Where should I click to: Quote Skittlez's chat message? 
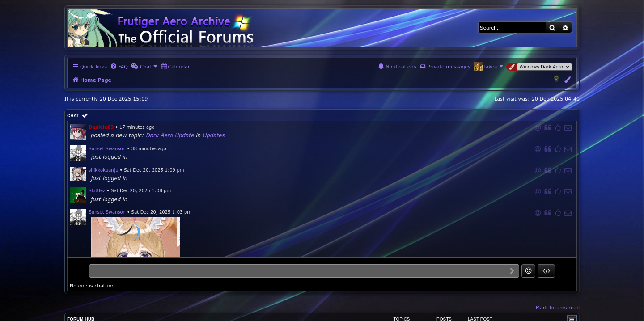click(x=548, y=192)
